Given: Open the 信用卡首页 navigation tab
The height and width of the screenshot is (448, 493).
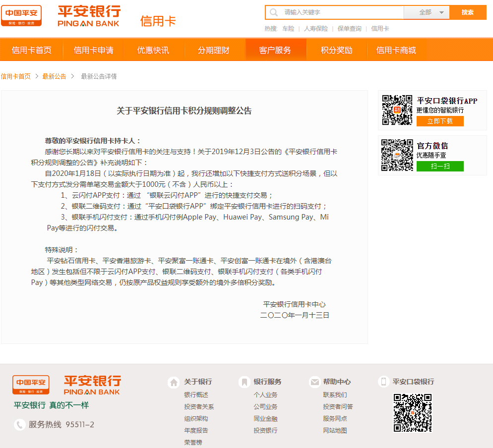Looking at the screenshot, I should [31, 50].
